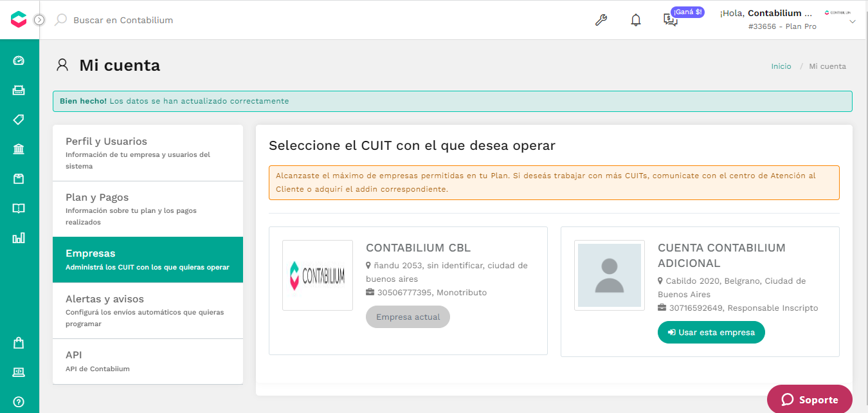This screenshot has width=868, height=413.
Task: Open the bank building sidebar icon
Action: (19, 149)
